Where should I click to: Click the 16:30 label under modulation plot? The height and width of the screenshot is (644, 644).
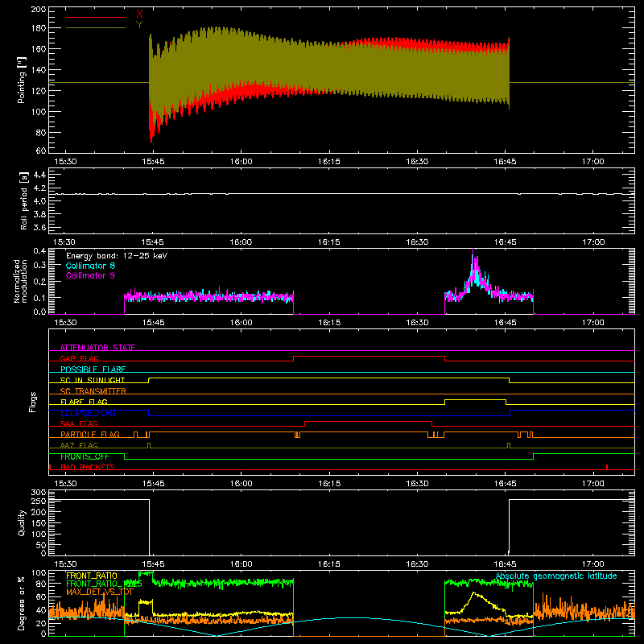(x=417, y=323)
